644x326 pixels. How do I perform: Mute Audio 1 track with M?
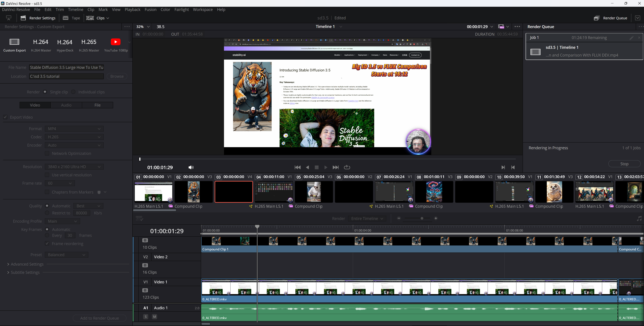154,317
